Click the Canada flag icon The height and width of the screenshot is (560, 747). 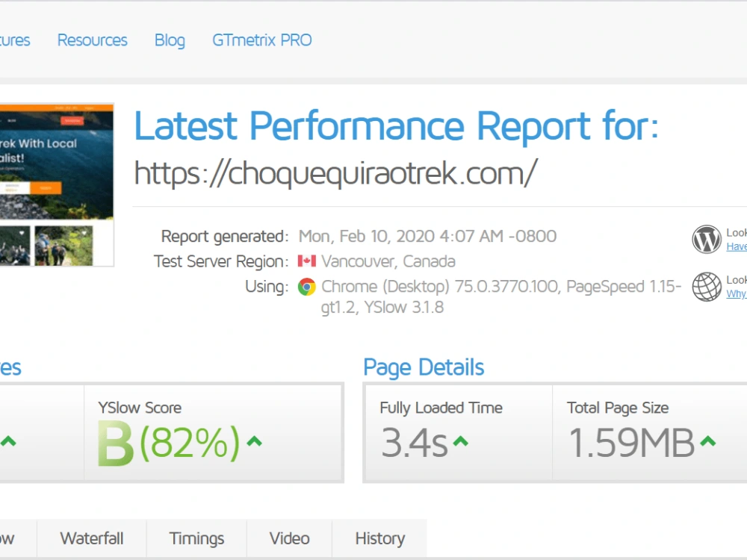(x=307, y=261)
